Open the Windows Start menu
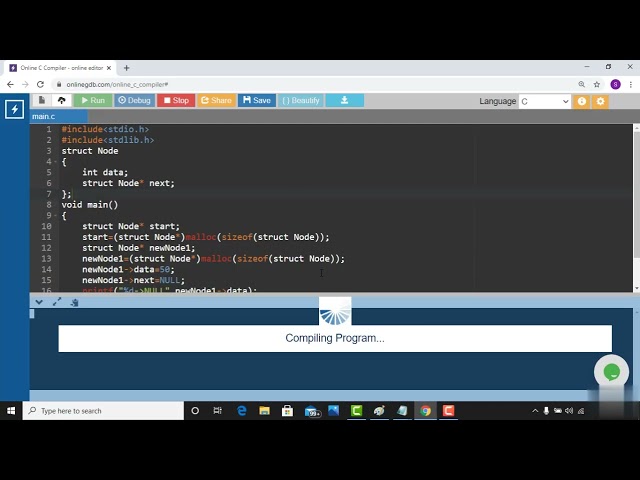The height and width of the screenshot is (480, 640). 11,411
